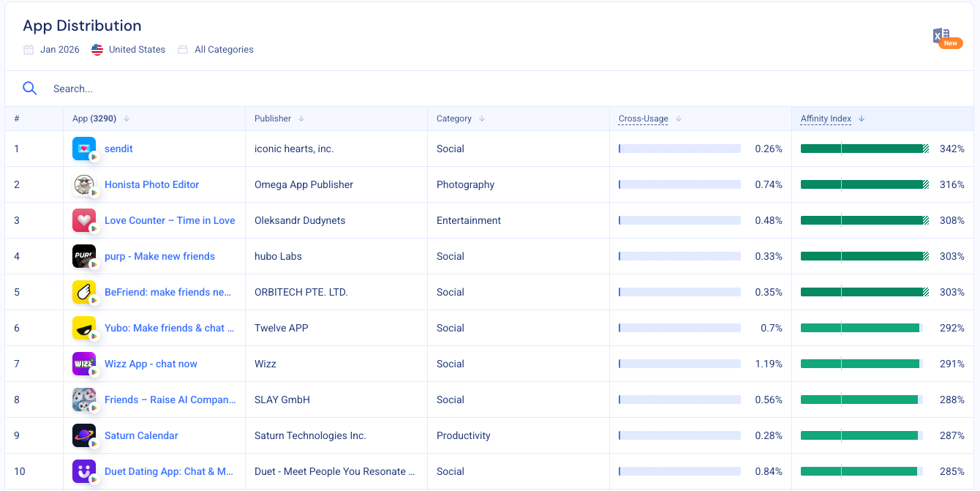Open Duet Dating App link
The height and width of the screenshot is (491, 980).
(x=169, y=471)
